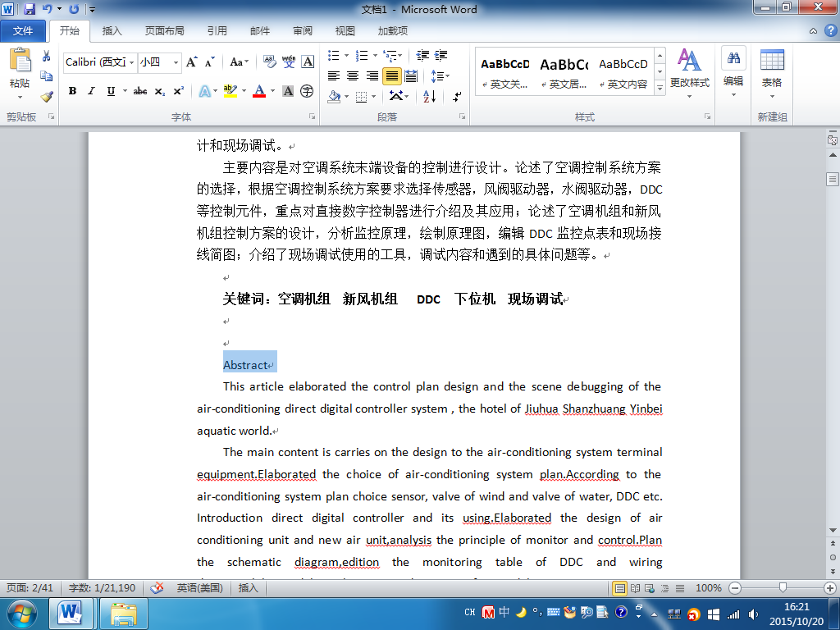
Task: Toggle Justify alignment
Action: pos(391,76)
